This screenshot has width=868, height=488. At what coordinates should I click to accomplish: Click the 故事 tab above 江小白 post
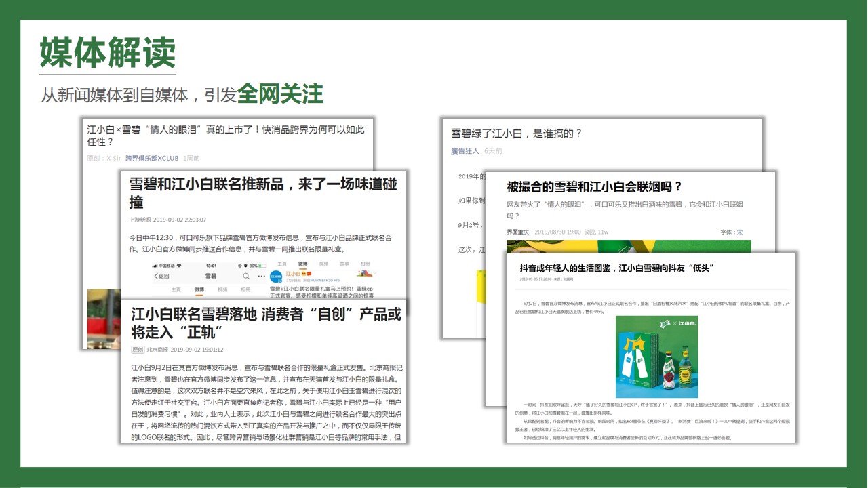click(x=344, y=264)
